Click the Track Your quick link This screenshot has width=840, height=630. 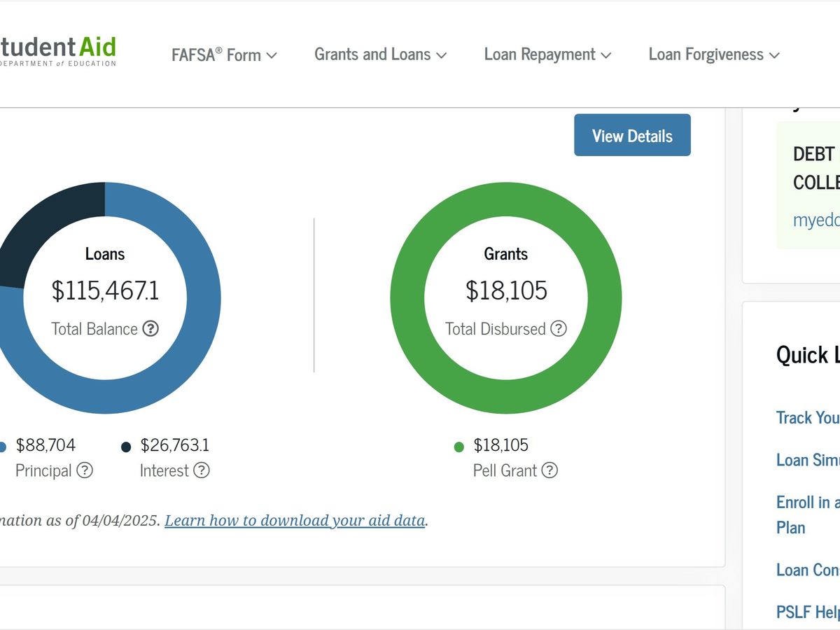(808, 418)
